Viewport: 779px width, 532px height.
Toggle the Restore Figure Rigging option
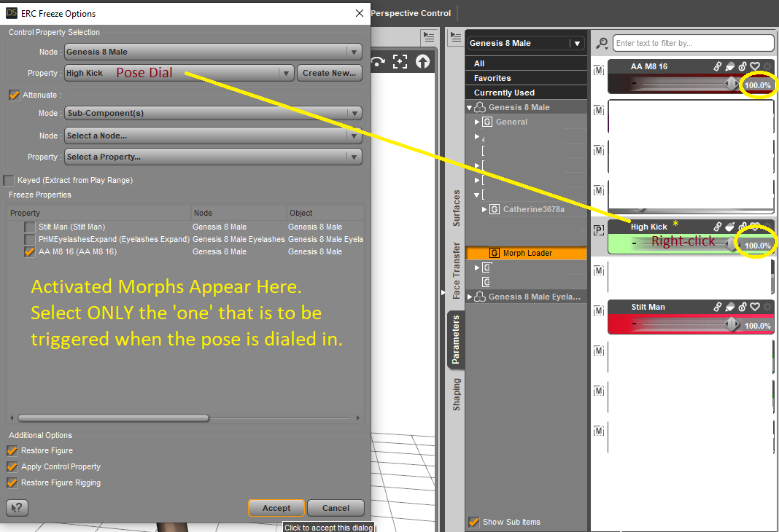coord(12,482)
